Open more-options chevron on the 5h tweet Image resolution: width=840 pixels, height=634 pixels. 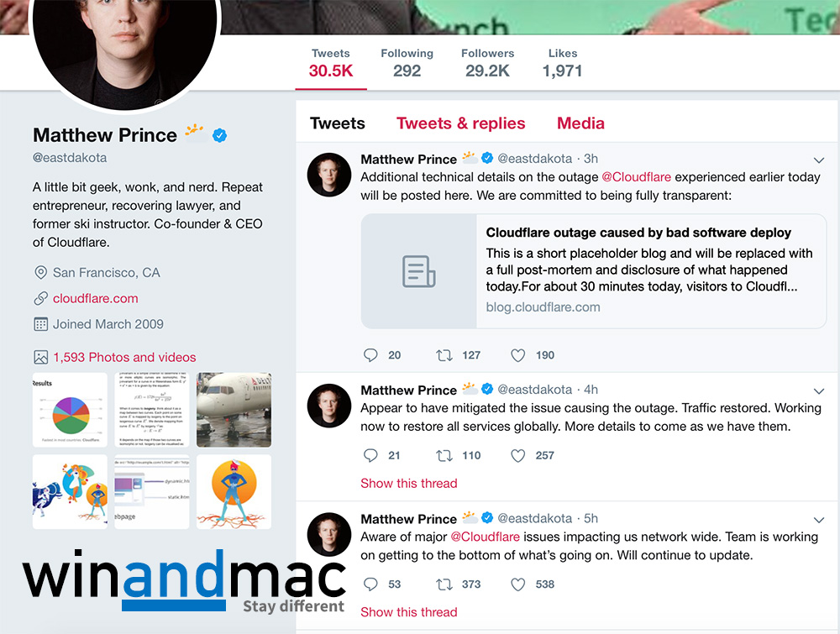point(818,520)
